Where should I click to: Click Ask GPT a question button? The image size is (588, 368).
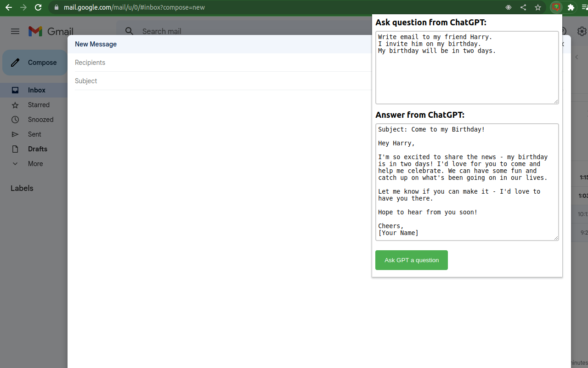[x=412, y=260]
